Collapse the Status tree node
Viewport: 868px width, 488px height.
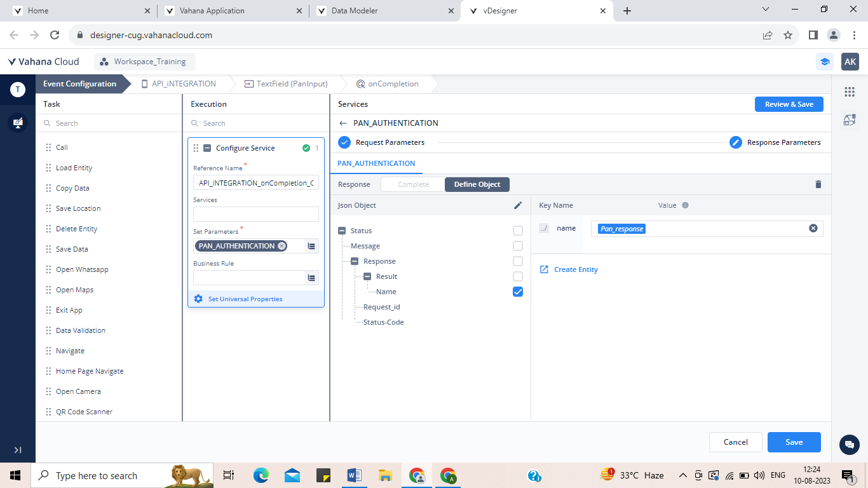click(342, 231)
